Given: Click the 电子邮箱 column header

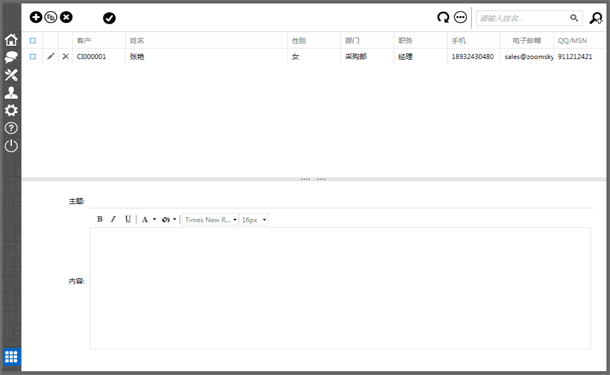Looking at the screenshot, I should point(527,40).
